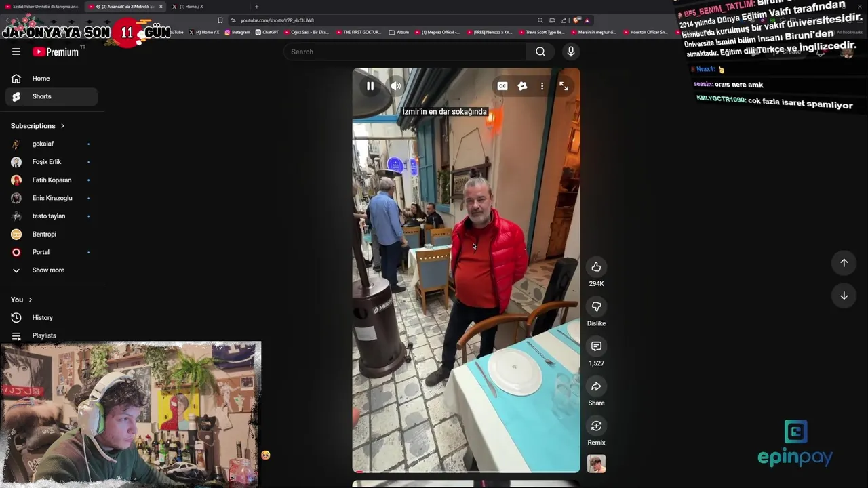868x488 pixels.
Task: Click the Short's progress bar
Action: (x=466, y=471)
